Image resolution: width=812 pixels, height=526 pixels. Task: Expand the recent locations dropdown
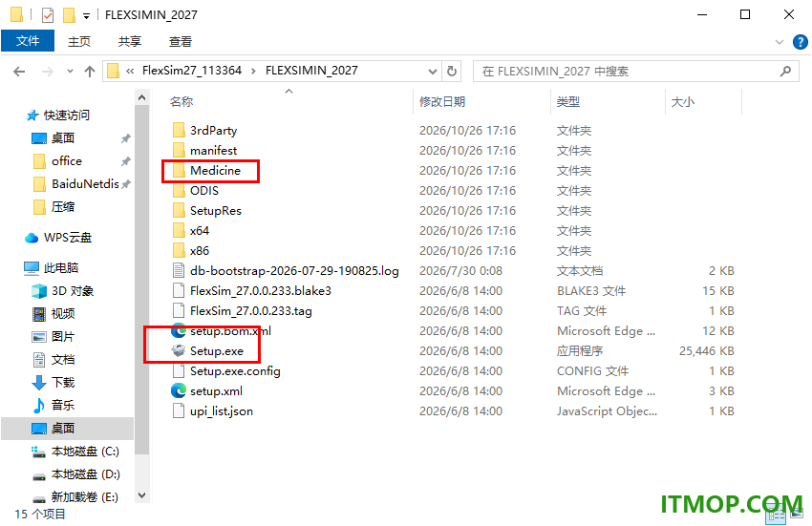click(70, 72)
